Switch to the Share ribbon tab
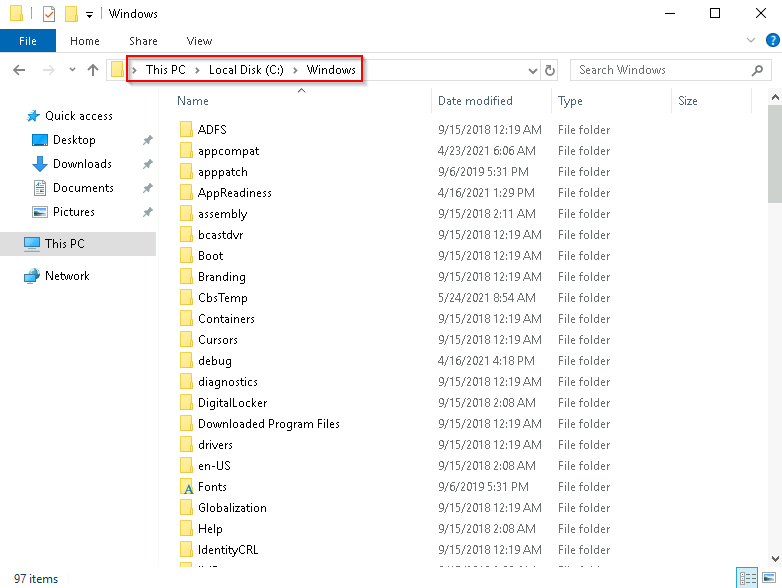This screenshot has width=782, height=588. click(143, 41)
